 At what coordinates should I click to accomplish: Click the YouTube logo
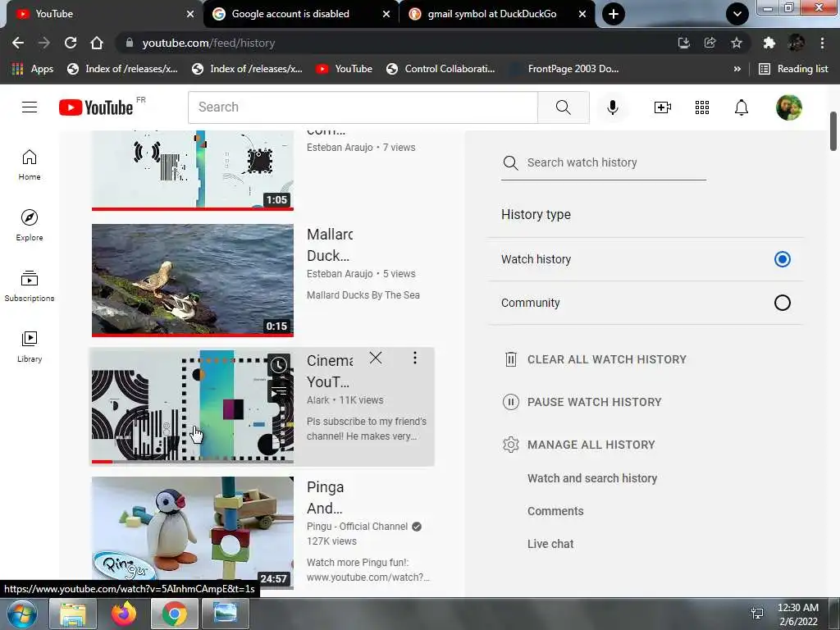pos(96,107)
